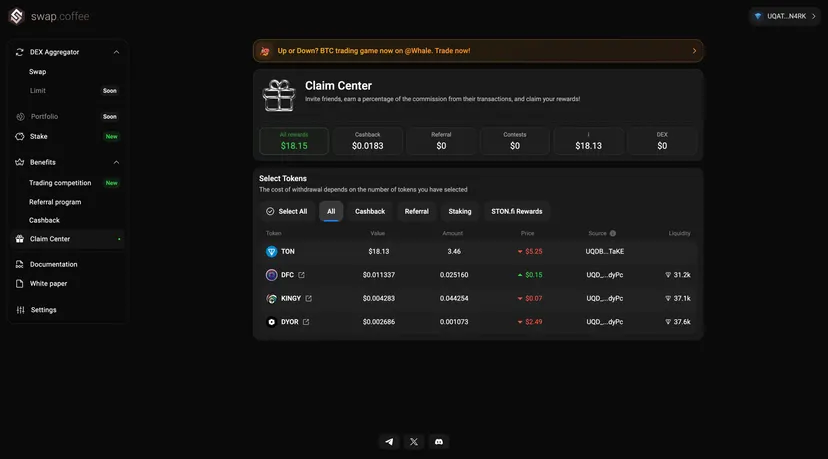
Task: Click the White paper file icon
Action: [x=20, y=284]
